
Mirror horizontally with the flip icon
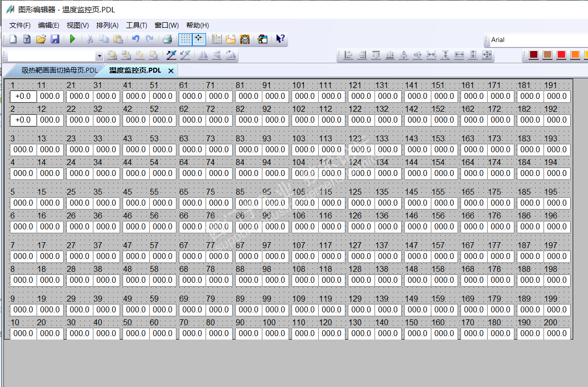click(x=203, y=55)
